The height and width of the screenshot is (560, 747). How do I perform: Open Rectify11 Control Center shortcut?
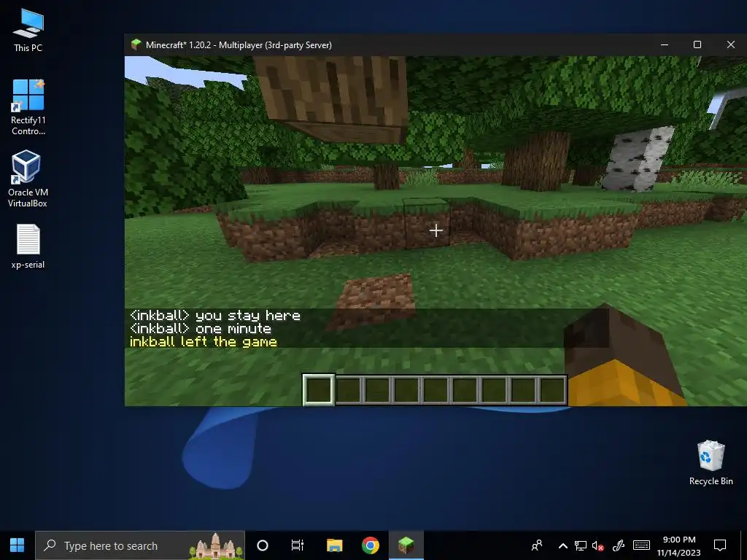tap(28, 107)
